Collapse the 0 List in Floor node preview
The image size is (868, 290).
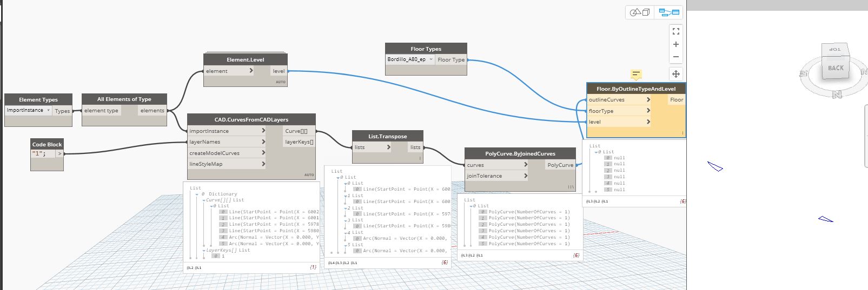(597, 152)
